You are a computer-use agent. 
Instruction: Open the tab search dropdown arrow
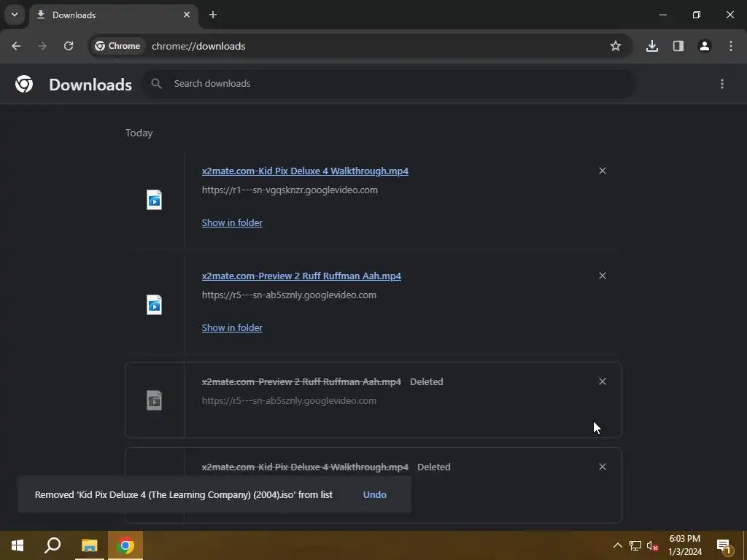[x=15, y=15]
